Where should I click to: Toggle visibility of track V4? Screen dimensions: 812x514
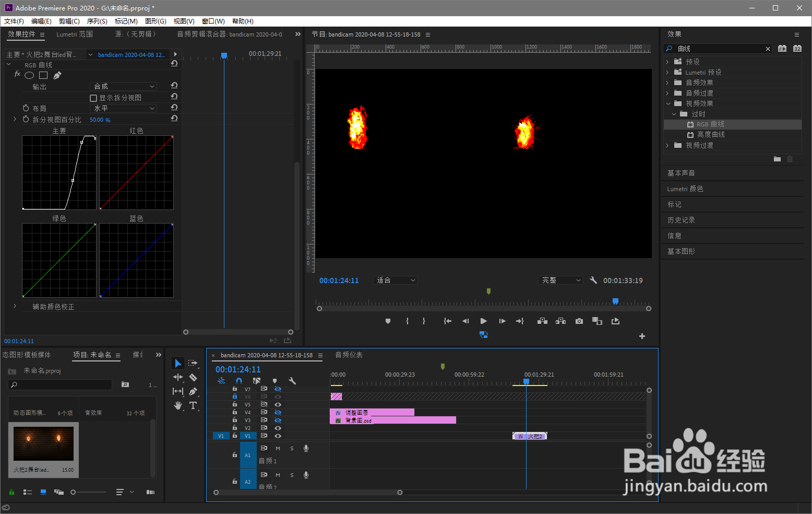[x=278, y=412]
